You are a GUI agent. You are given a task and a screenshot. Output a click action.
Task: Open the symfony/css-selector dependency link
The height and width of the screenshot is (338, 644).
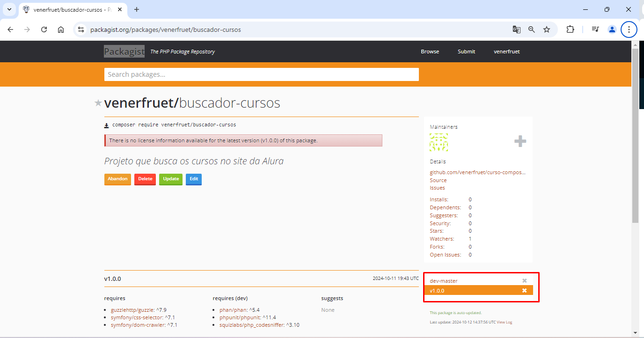[136, 317]
